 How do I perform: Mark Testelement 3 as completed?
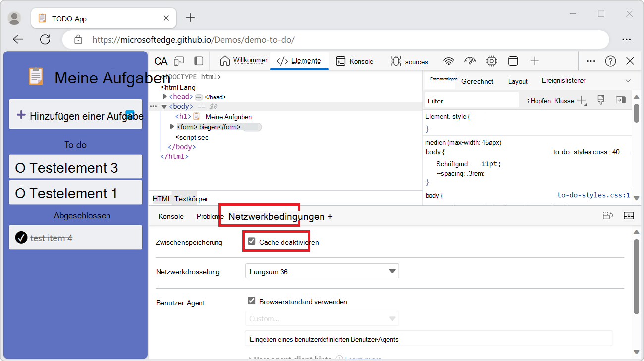coord(20,168)
